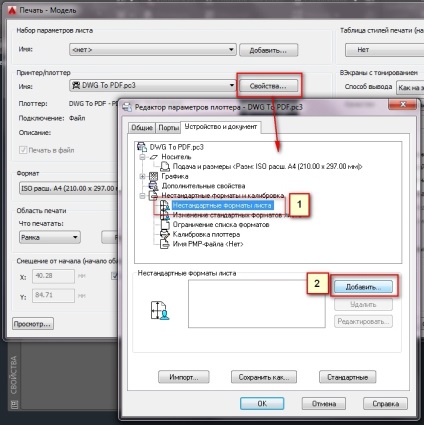This screenshot has width=424, height=425.
Task: Expand the Графика tree node
Action: [142, 176]
